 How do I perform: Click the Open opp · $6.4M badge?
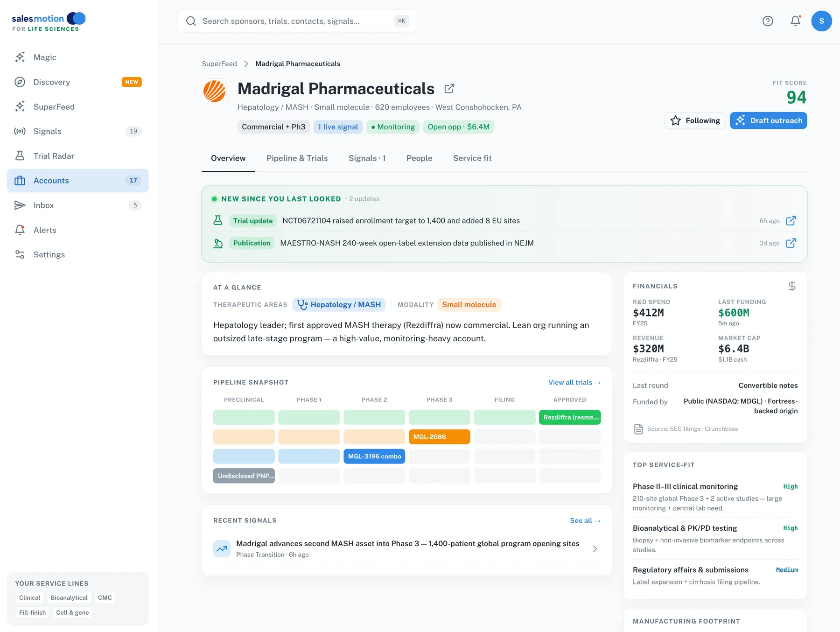[x=459, y=127]
